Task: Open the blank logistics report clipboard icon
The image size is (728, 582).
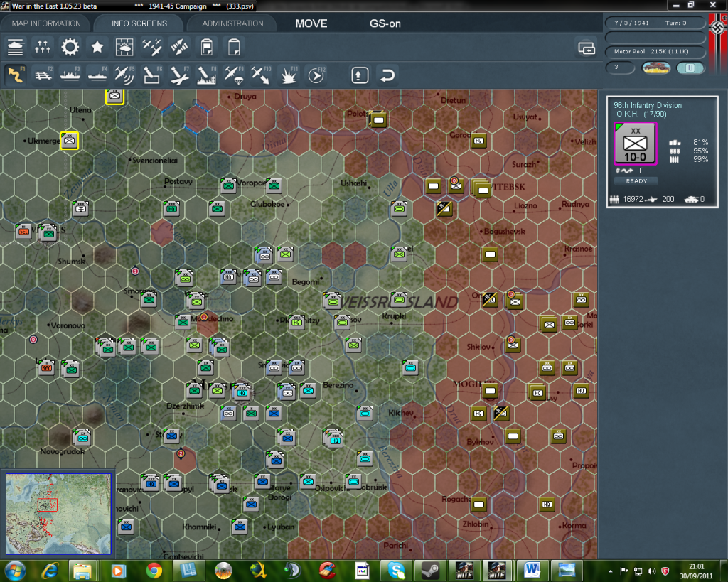Action: point(234,47)
